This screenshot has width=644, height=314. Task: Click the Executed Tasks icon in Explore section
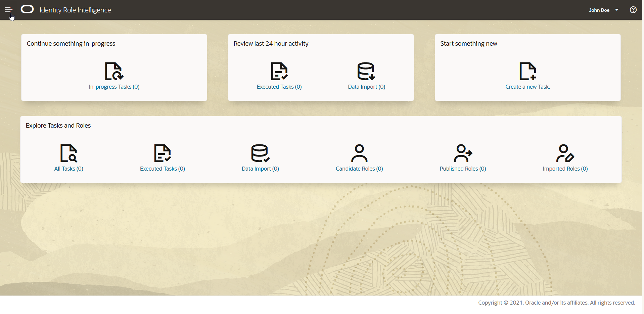pos(163,153)
